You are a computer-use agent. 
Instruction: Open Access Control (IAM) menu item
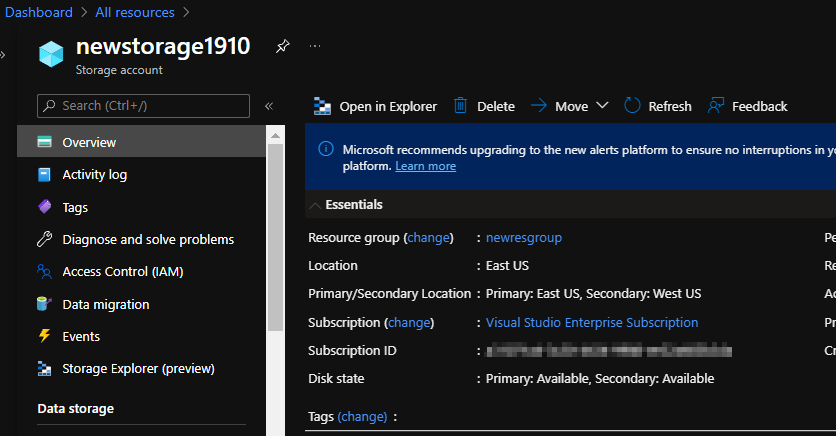click(x=122, y=272)
